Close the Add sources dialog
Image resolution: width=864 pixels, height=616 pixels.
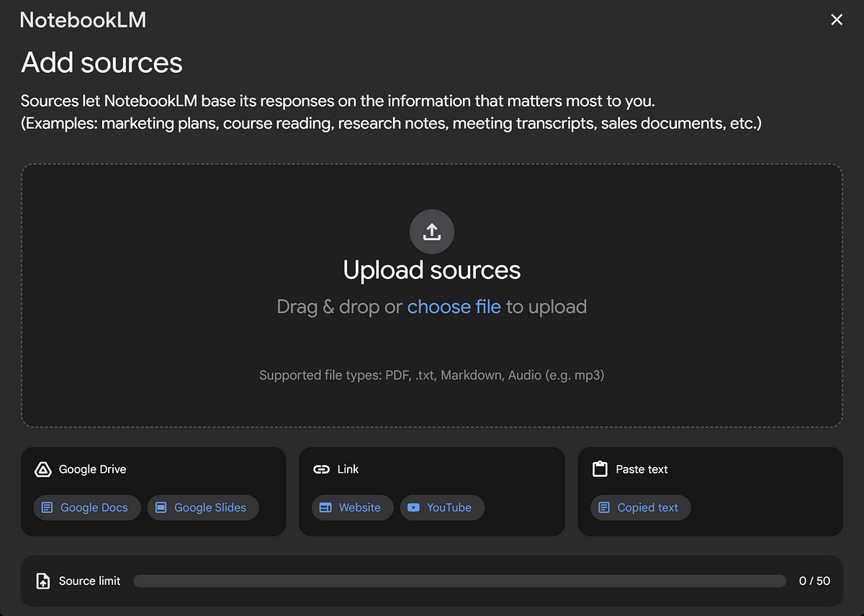coord(837,20)
